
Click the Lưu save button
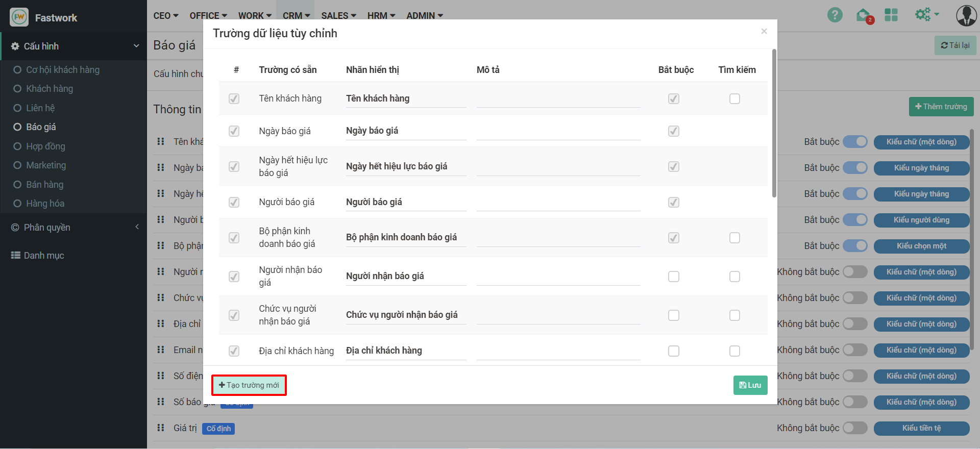(x=750, y=385)
